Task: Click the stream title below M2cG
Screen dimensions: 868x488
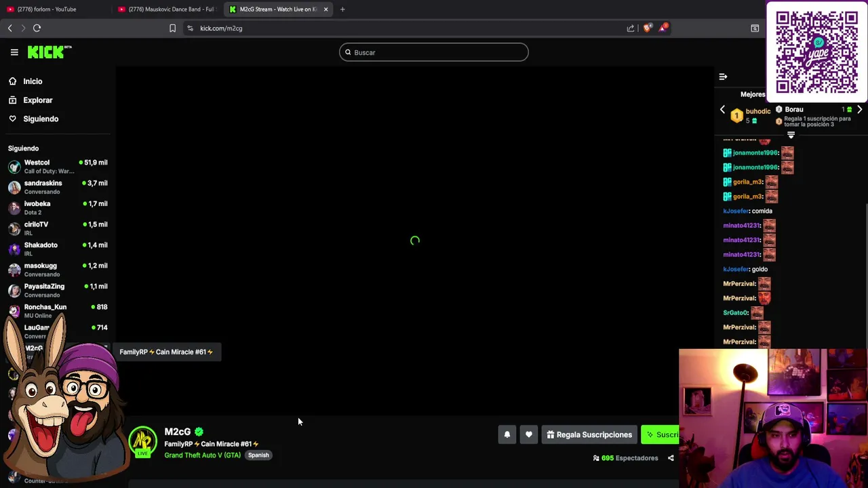Action: pos(212,444)
